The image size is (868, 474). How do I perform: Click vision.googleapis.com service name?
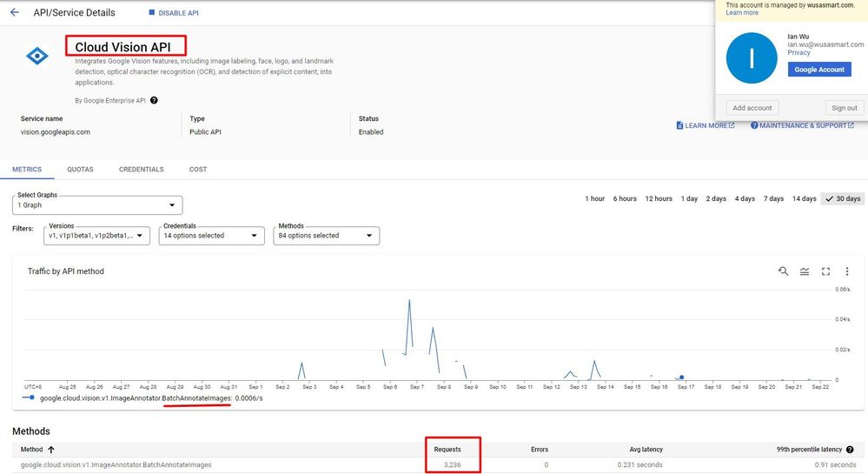(x=56, y=132)
